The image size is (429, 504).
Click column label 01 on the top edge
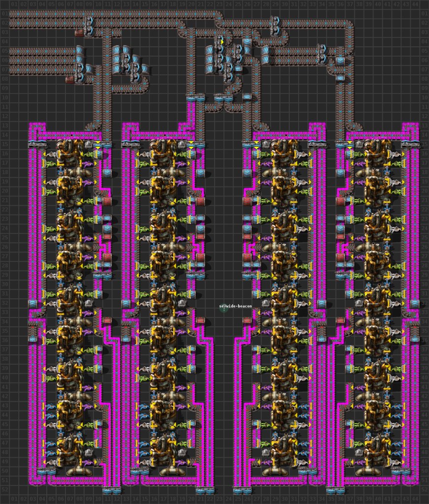pos(14,4)
